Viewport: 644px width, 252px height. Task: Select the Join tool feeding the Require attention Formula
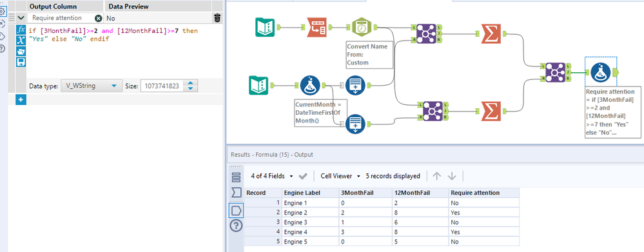pos(555,72)
